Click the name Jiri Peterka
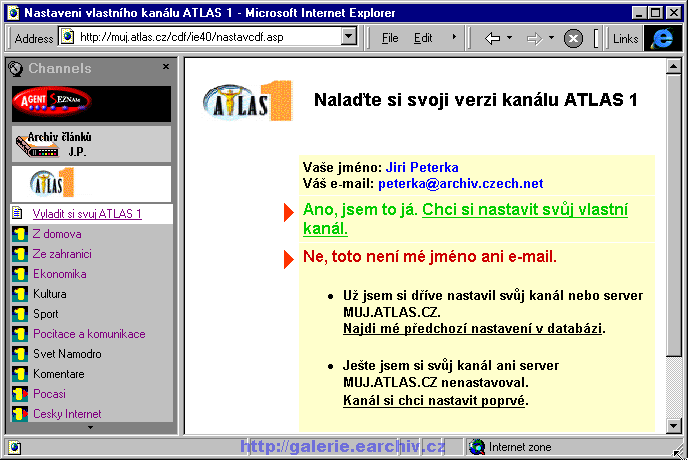 tap(422, 167)
